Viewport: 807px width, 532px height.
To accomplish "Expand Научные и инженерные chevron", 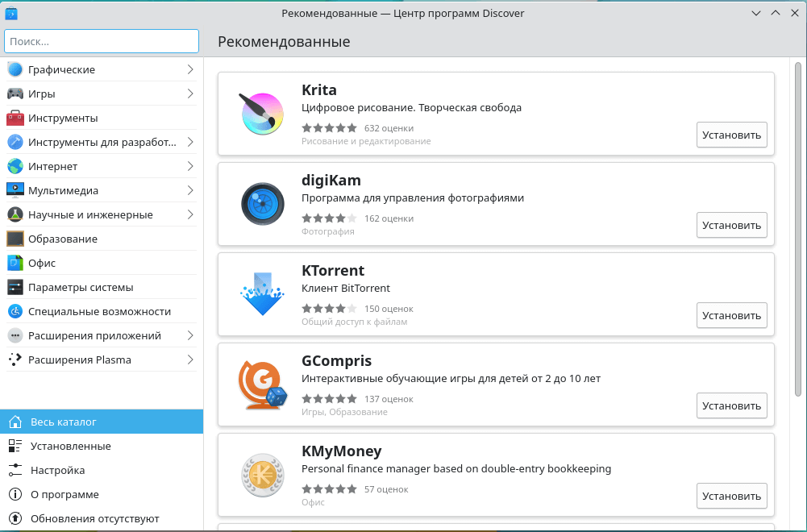I will pyautogui.click(x=190, y=214).
